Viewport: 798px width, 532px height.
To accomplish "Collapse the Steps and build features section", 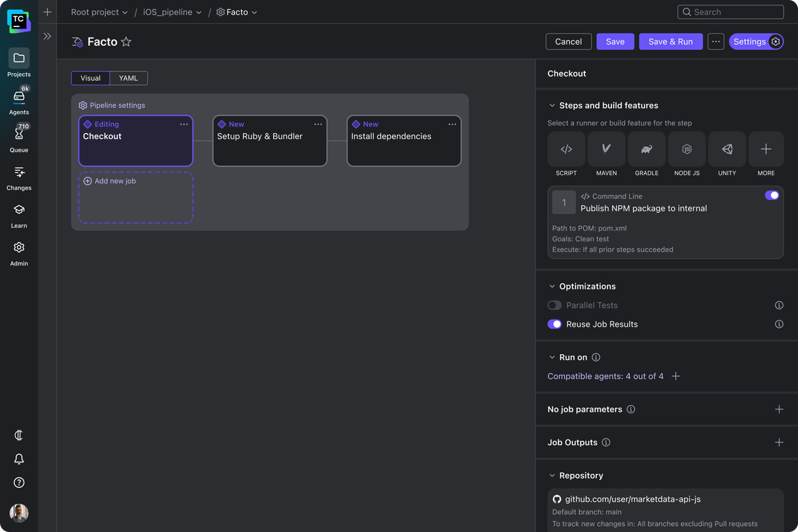I will (552, 106).
